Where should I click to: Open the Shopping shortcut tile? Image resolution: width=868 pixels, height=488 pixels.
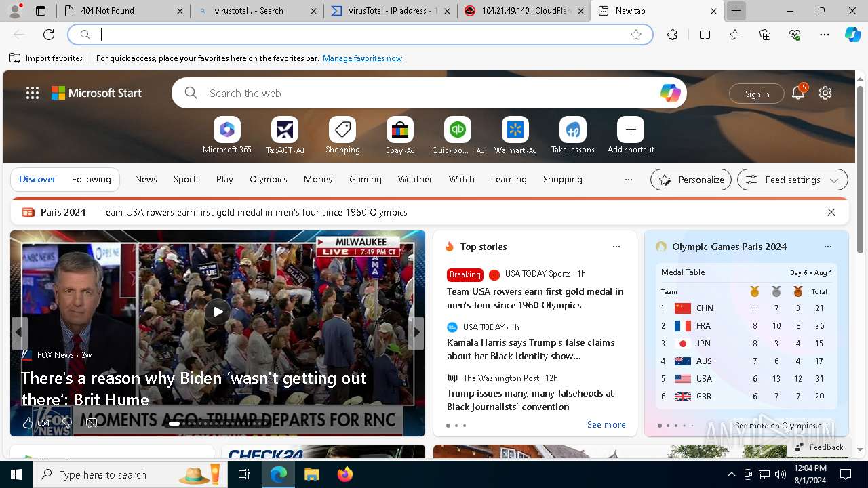(x=342, y=136)
